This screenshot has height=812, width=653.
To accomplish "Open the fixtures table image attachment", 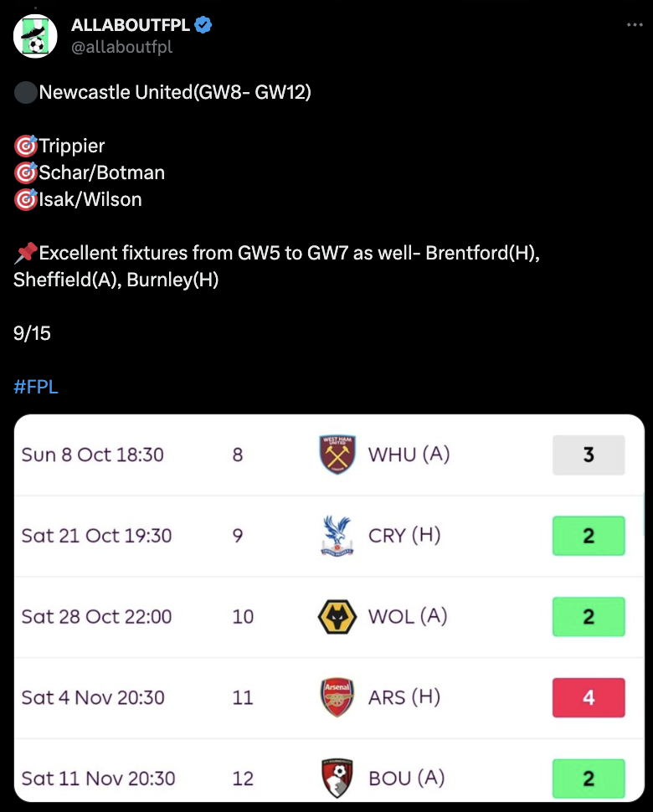I will pyautogui.click(x=329, y=608).
